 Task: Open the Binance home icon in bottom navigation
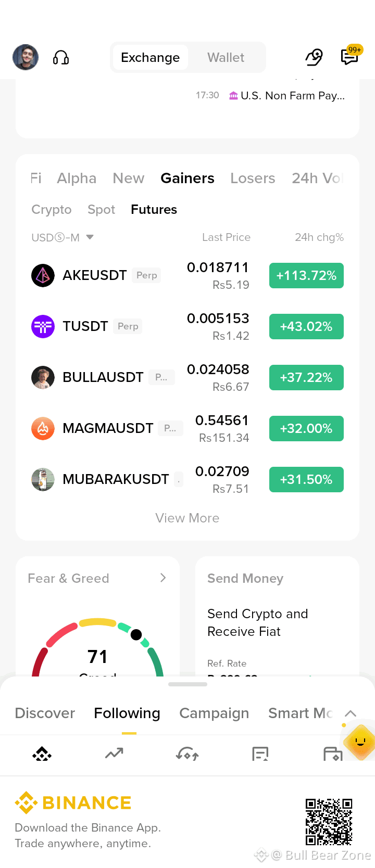tap(42, 754)
